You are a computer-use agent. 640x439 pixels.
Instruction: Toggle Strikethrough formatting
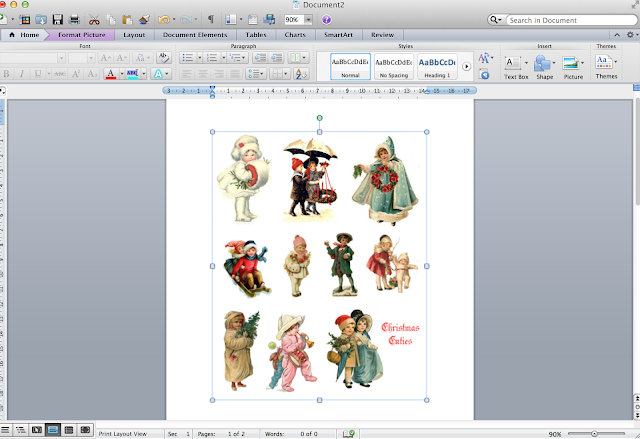click(60, 74)
